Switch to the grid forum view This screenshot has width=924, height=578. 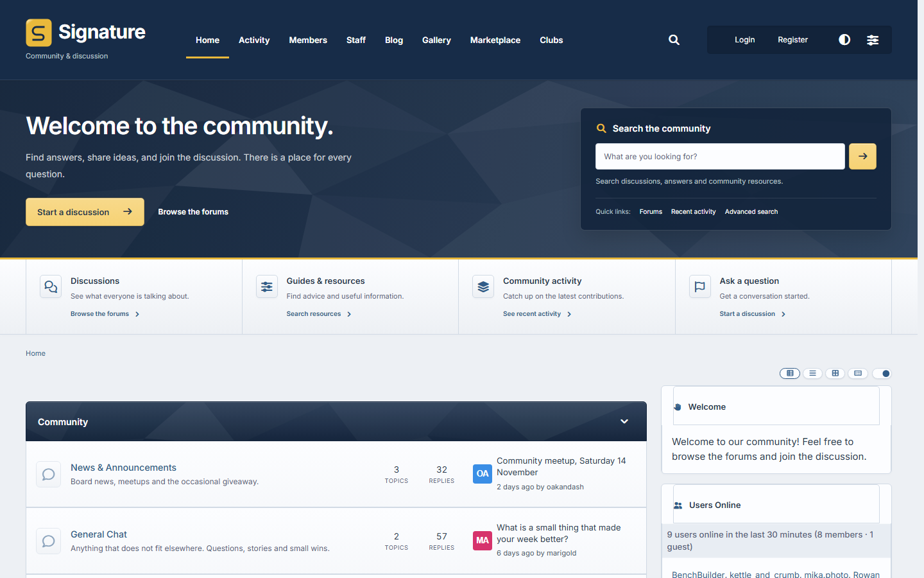[x=835, y=373]
